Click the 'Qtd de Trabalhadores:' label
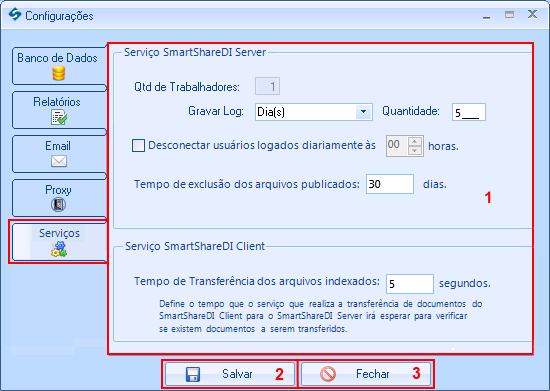The height and width of the screenshot is (391, 550). click(x=187, y=87)
